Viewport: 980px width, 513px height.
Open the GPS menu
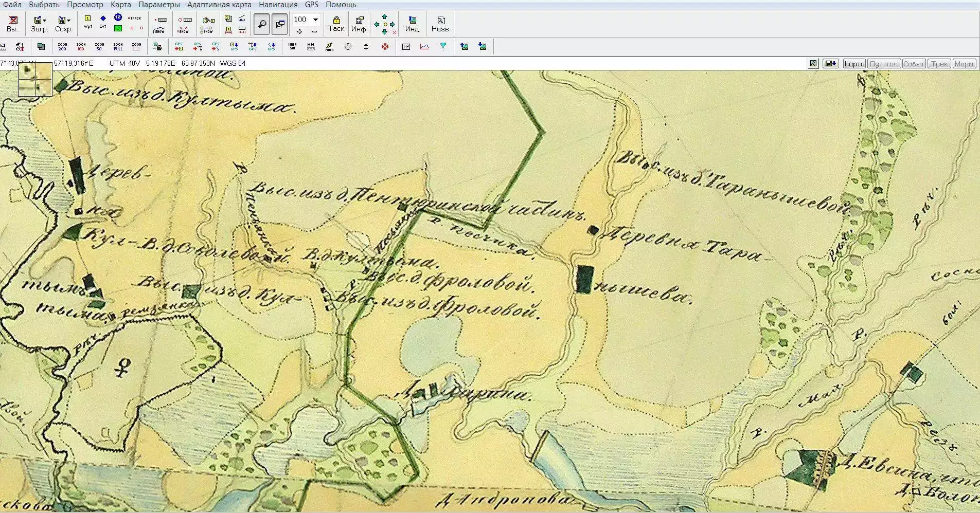pos(311,5)
